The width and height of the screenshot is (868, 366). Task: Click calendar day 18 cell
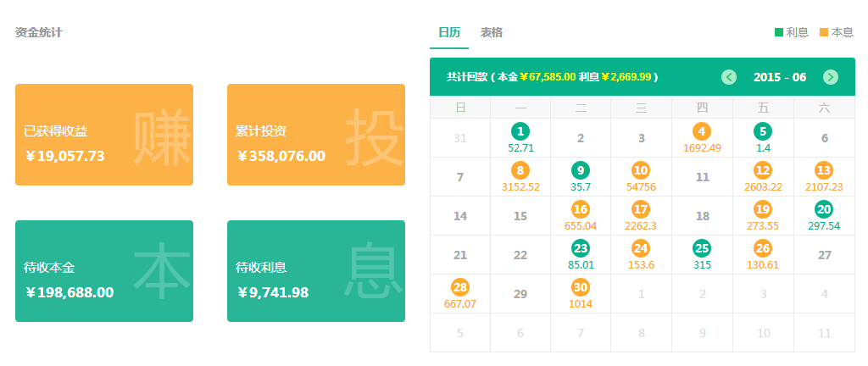(x=702, y=216)
